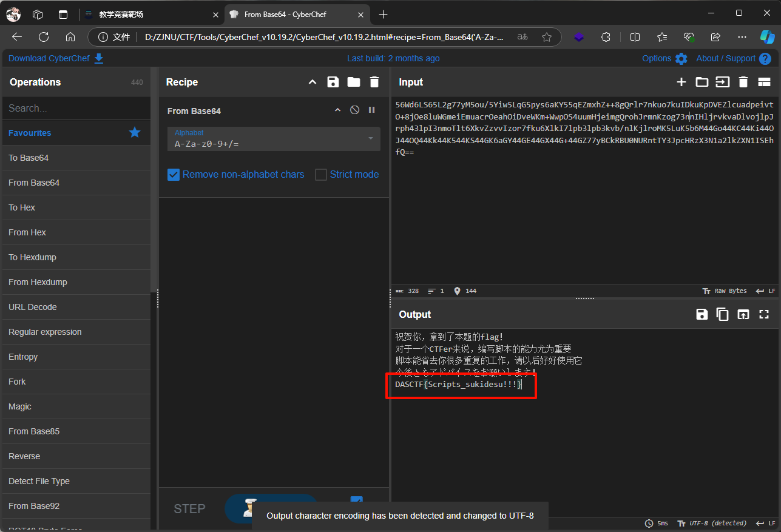Maximise the output pane
The height and width of the screenshot is (532, 781).
[x=764, y=314]
